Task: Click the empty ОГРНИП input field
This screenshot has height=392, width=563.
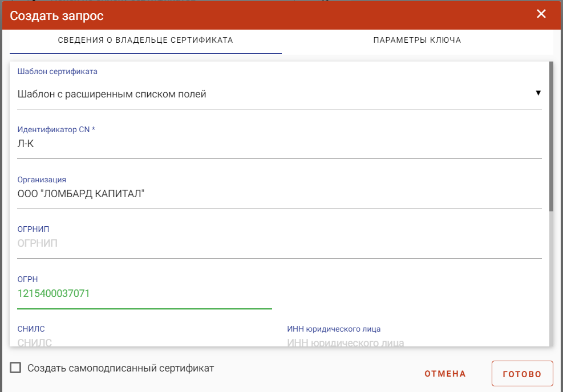Action: [280, 243]
